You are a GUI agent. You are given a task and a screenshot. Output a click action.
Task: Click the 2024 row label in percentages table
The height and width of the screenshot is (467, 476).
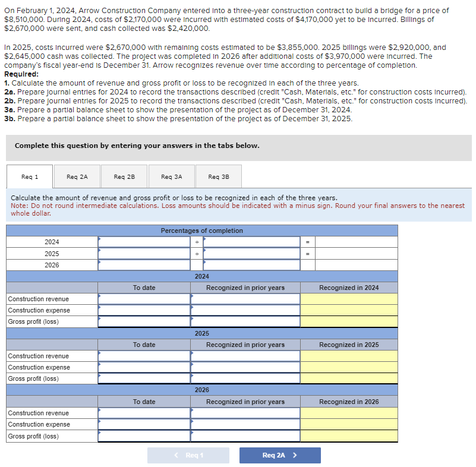[52, 242]
